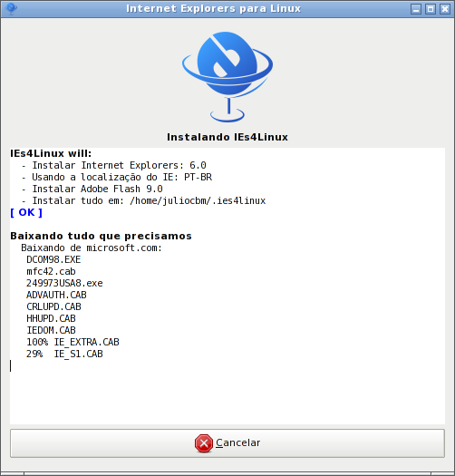Click the ADVAUTH.CAB file entry

click(x=56, y=295)
